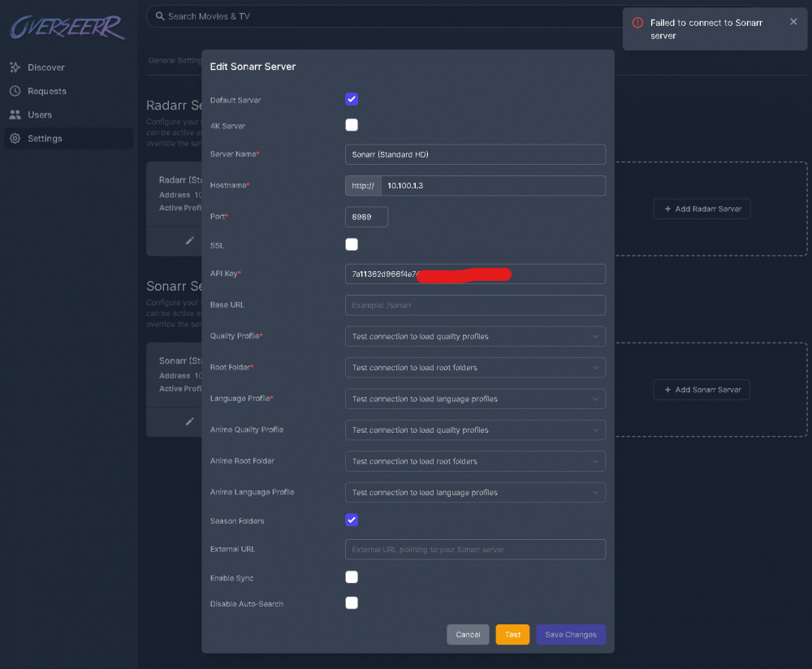Click the Requests clock icon

(15, 91)
